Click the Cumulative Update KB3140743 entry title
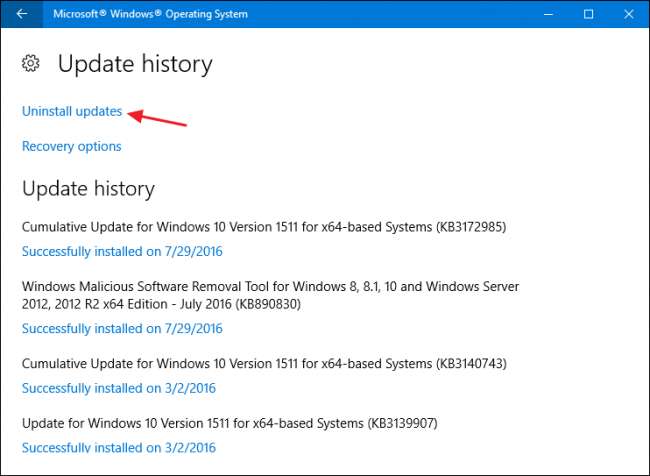Image resolution: width=650 pixels, height=476 pixels. pyautogui.click(x=264, y=363)
